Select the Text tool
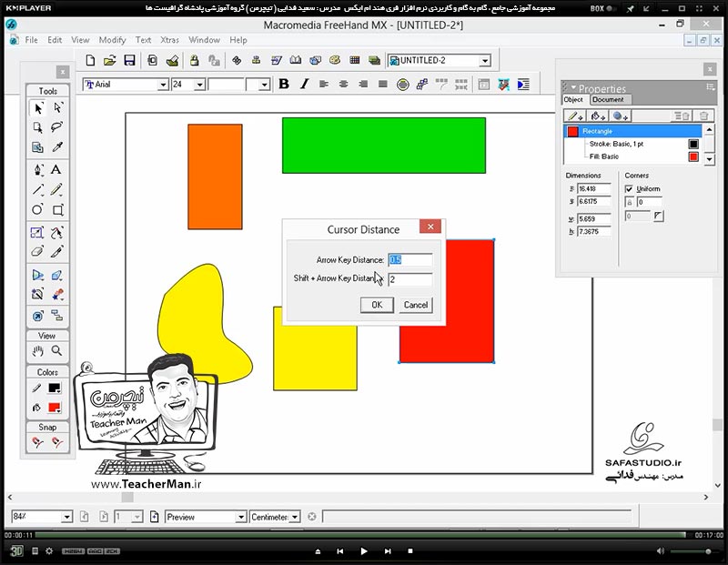The height and width of the screenshot is (565, 728). click(56, 169)
